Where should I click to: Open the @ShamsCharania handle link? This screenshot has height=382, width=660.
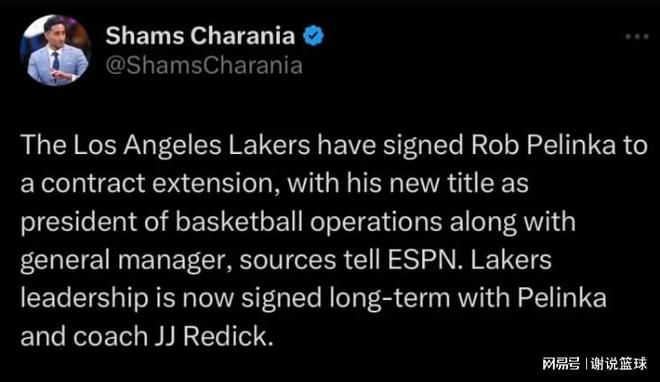(x=204, y=65)
